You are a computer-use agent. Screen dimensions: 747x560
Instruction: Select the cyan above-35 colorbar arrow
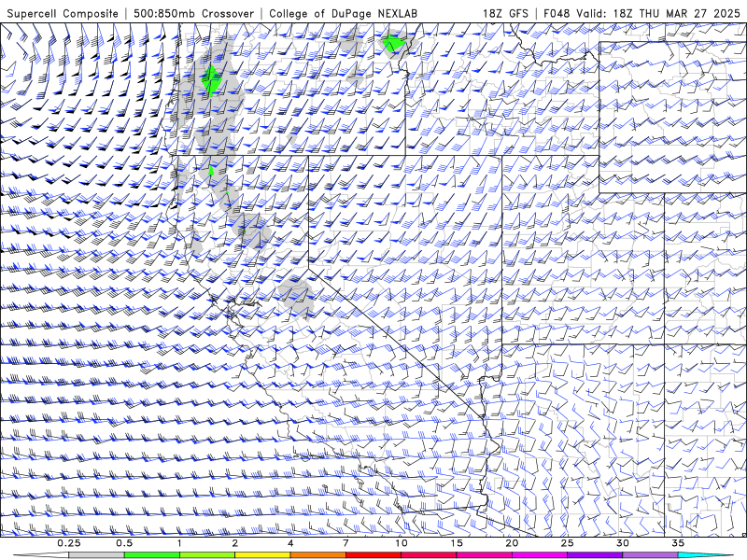(x=706, y=555)
